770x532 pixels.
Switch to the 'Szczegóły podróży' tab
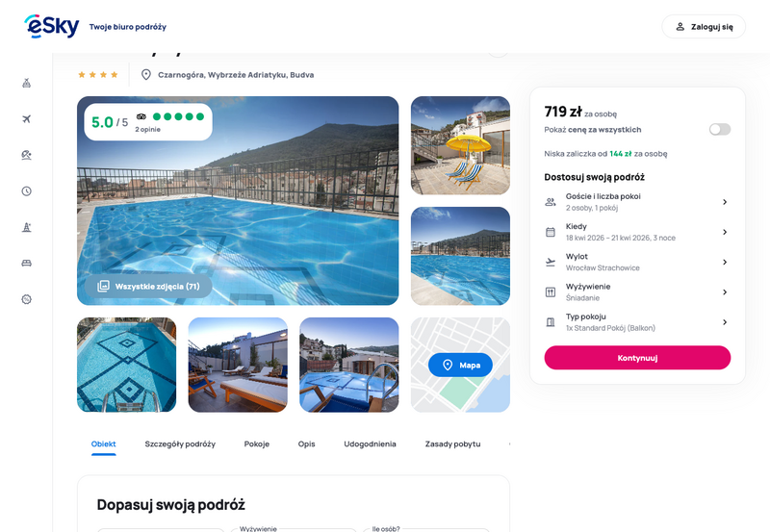pyautogui.click(x=180, y=444)
